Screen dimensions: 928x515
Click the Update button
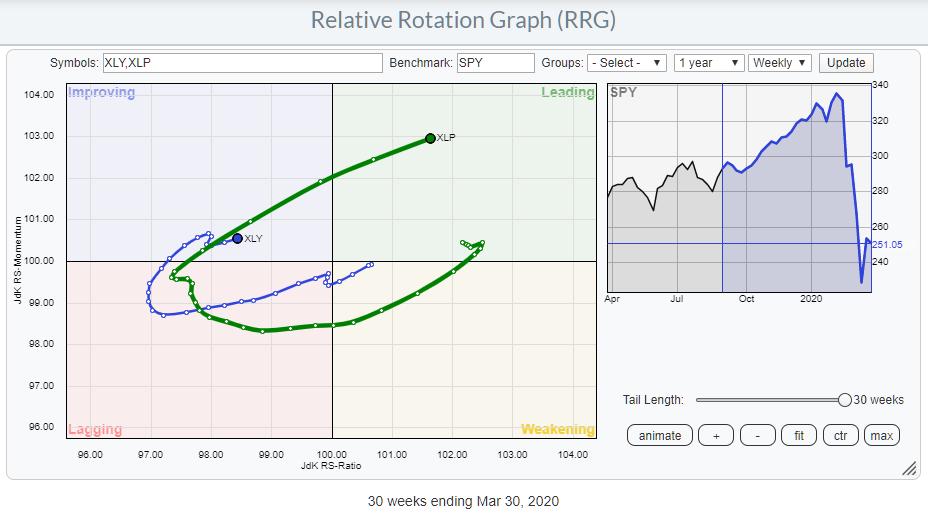[845, 63]
